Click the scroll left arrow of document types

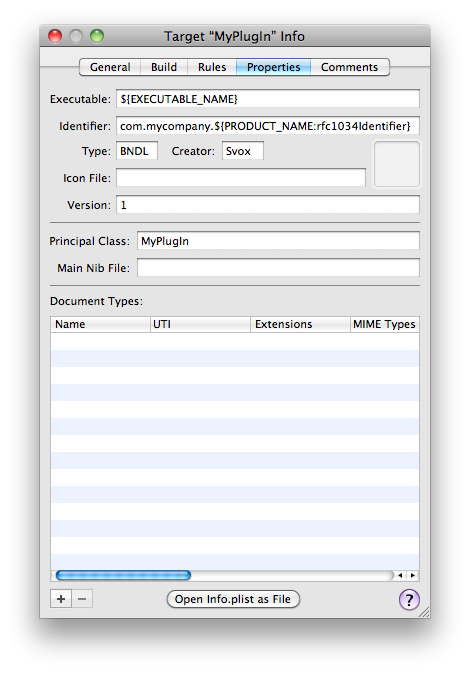(x=400, y=576)
